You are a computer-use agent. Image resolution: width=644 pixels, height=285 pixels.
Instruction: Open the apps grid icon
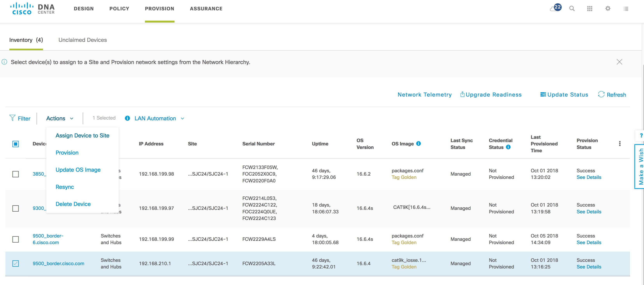(590, 9)
